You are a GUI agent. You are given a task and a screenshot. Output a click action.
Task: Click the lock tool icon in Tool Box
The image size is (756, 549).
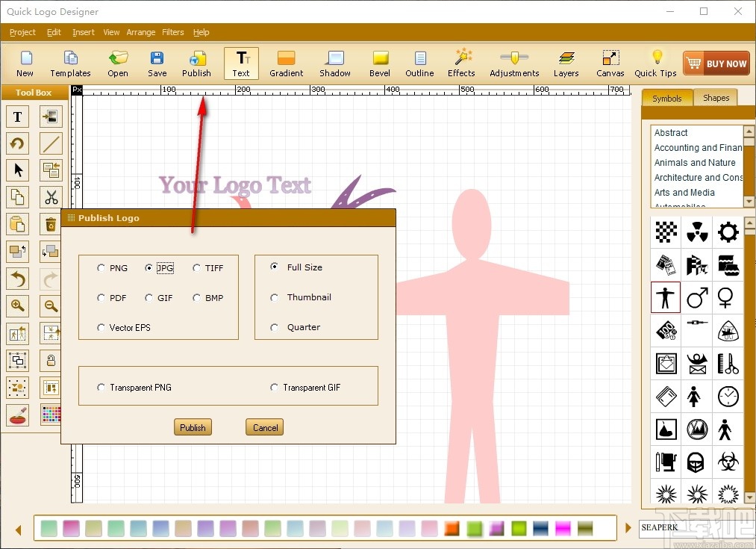[51, 360]
